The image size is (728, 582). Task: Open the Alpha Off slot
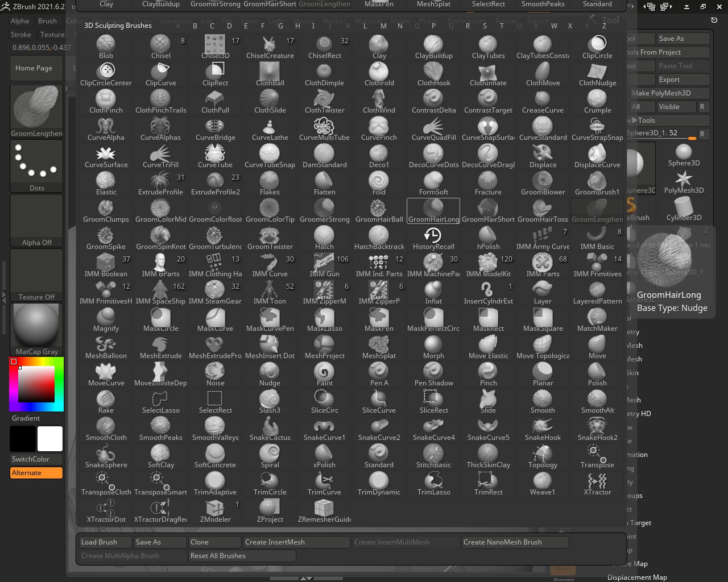point(36,221)
